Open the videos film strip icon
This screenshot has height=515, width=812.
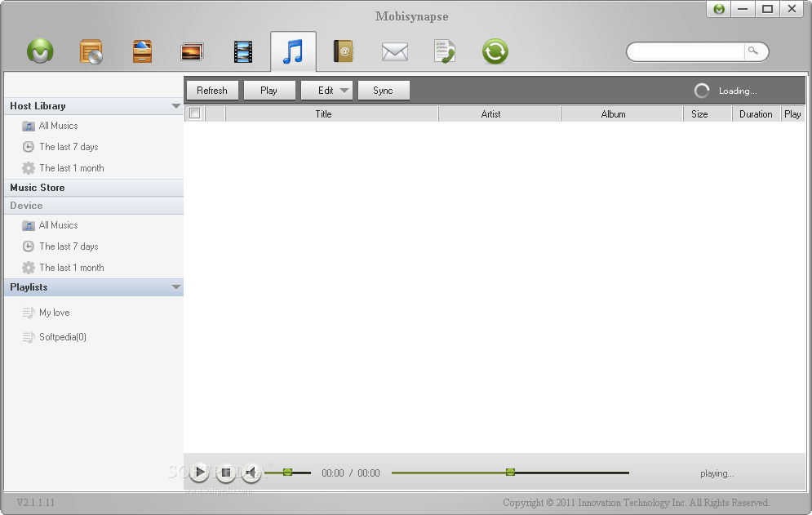(243, 51)
